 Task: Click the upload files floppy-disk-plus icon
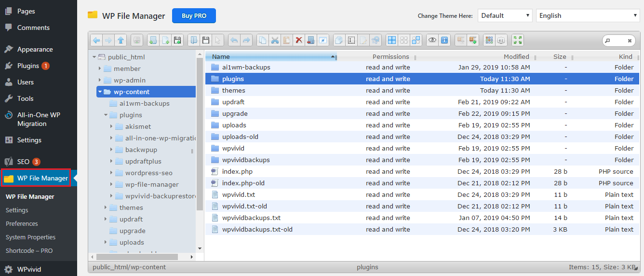pyautogui.click(x=177, y=40)
